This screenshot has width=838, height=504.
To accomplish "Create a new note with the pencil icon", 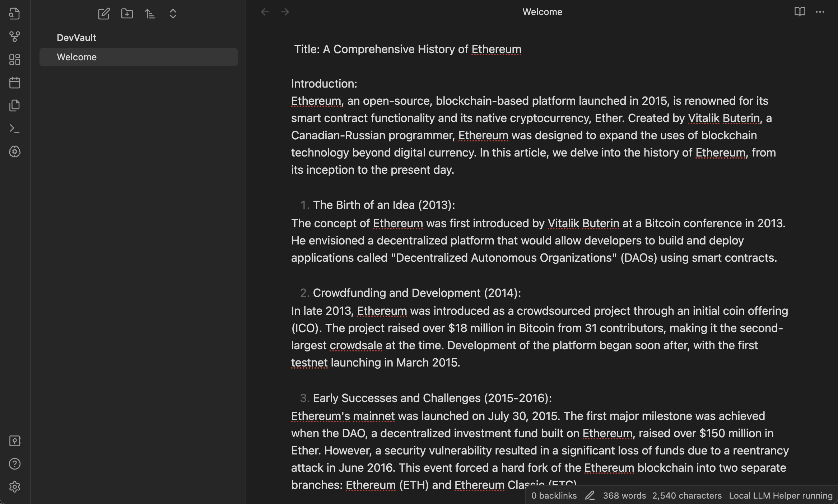I will pos(104,14).
